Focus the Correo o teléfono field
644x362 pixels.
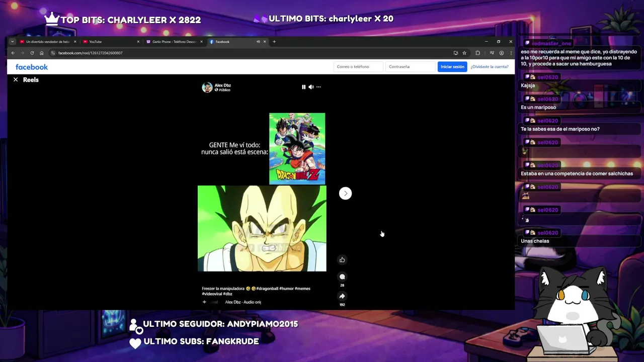(x=358, y=66)
